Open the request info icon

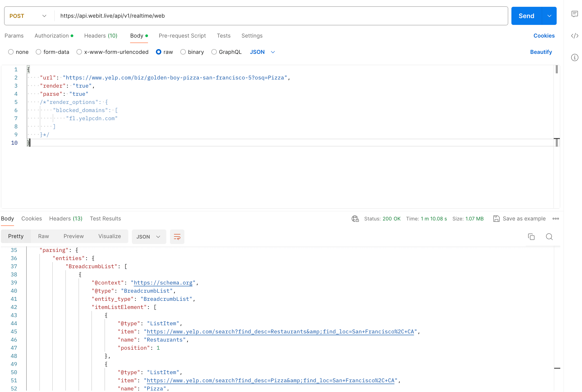(x=575, y=57)
